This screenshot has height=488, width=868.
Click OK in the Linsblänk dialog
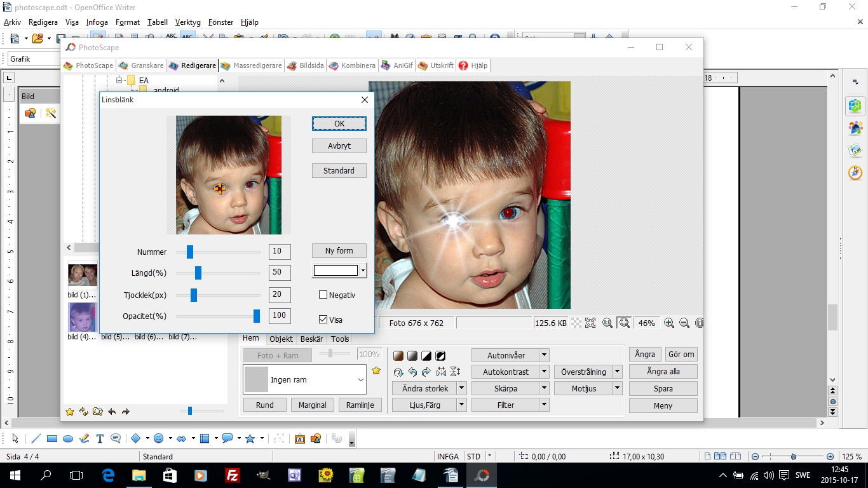click(x=339, y=124)
